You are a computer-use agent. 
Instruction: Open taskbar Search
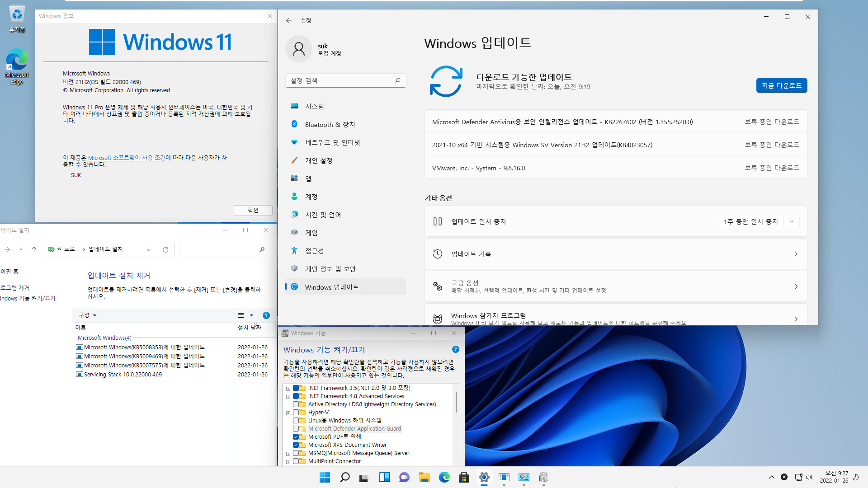[x=344, y=477]
